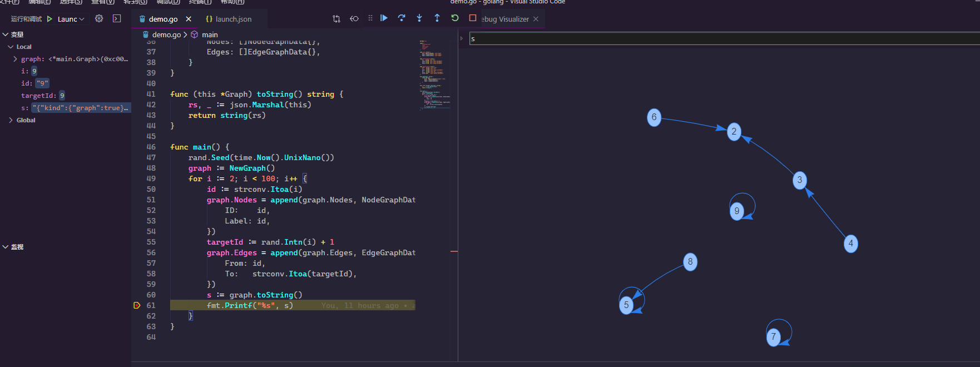
Task: Select the targetId variable row
Action: [x=67, y=96]
